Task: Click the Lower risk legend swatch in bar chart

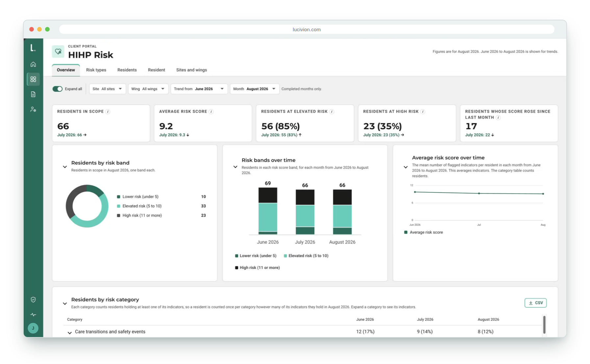Action: pyautogui.click(x=236, y=256)
